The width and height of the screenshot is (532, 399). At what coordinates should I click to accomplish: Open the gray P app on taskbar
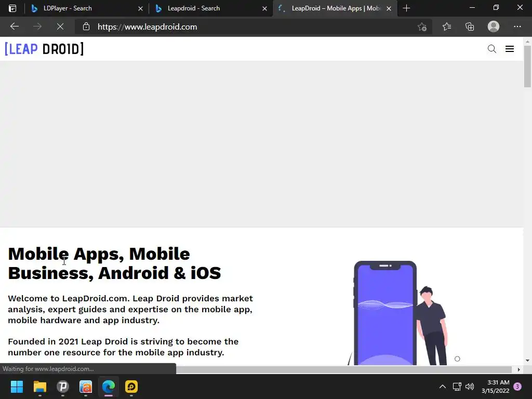[63, 387]
